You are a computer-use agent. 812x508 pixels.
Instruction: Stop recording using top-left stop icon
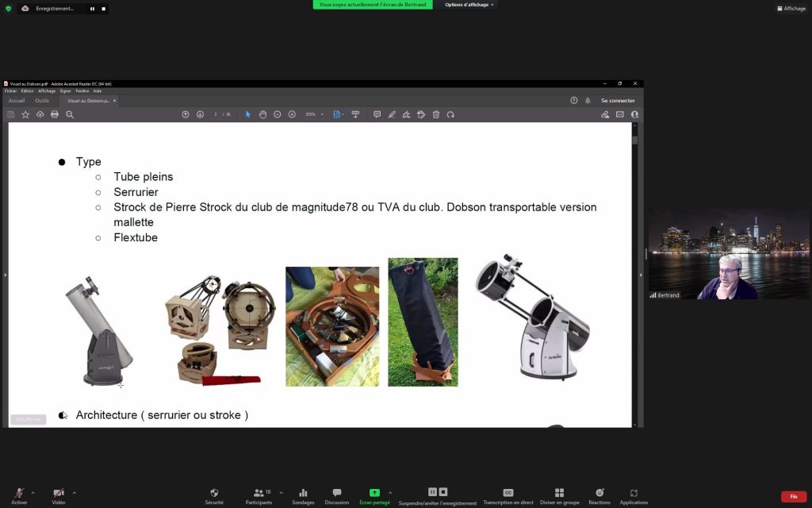point(104,9)
